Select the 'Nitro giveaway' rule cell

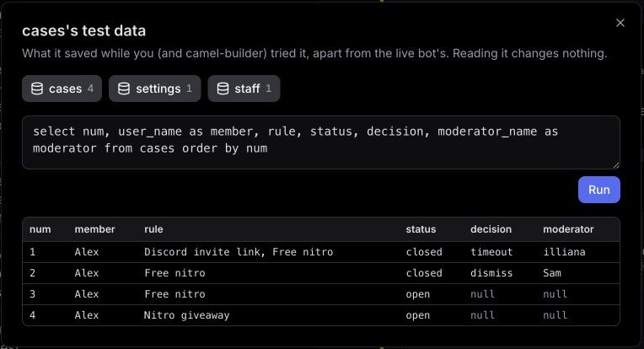coord(186,315)
